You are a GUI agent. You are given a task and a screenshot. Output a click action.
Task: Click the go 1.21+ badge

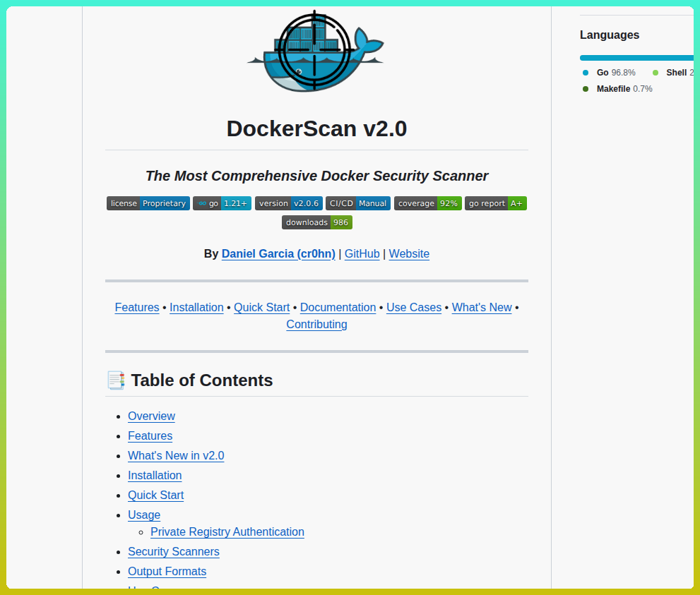[223, 203]
